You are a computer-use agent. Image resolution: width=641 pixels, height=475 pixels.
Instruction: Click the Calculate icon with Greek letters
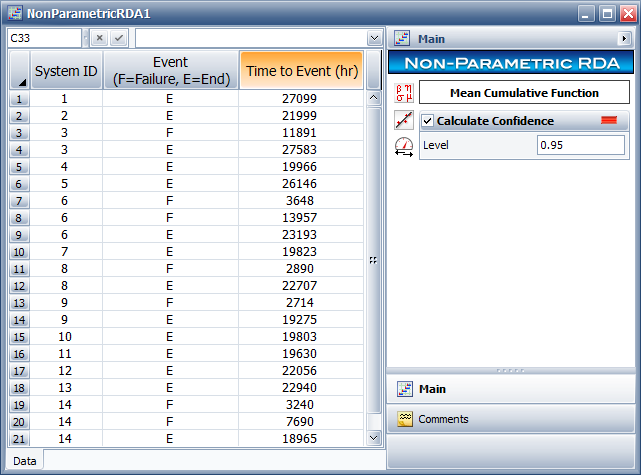point(404,94)
